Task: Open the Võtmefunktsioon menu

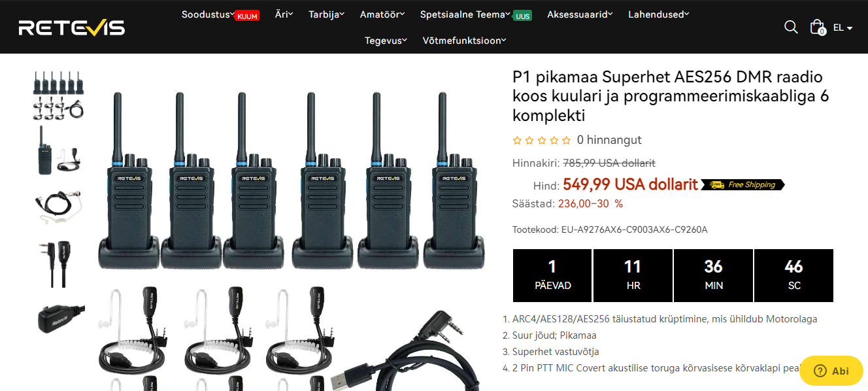Action: tap(464, 41)
